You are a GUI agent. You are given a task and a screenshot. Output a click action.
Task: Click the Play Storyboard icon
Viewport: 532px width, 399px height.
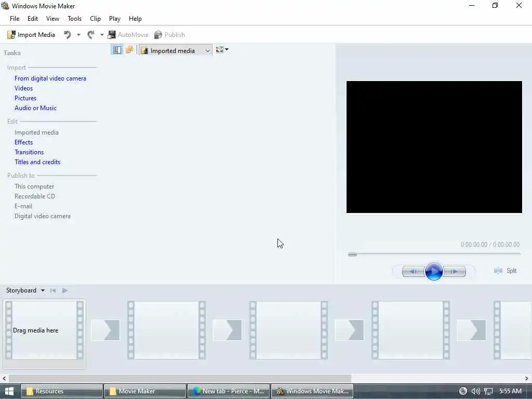[x=65, y=290]
